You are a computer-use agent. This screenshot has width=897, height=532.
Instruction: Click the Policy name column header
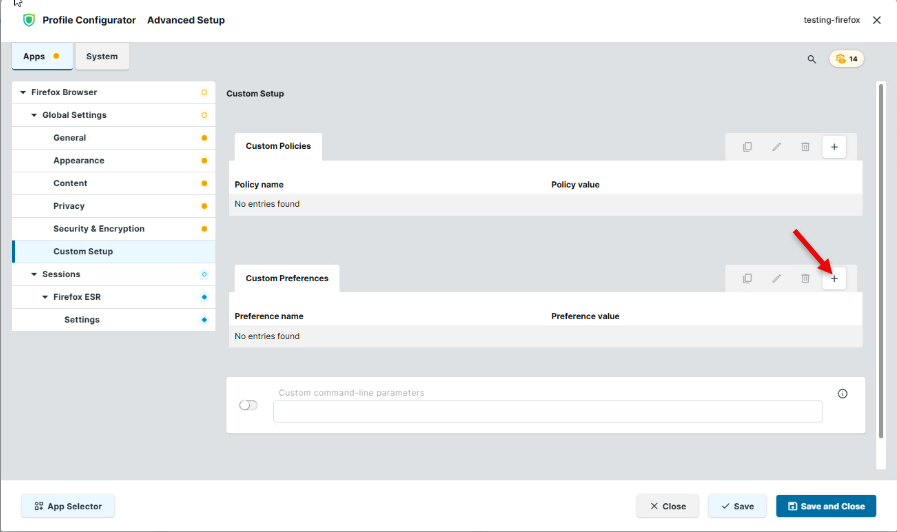259,185
